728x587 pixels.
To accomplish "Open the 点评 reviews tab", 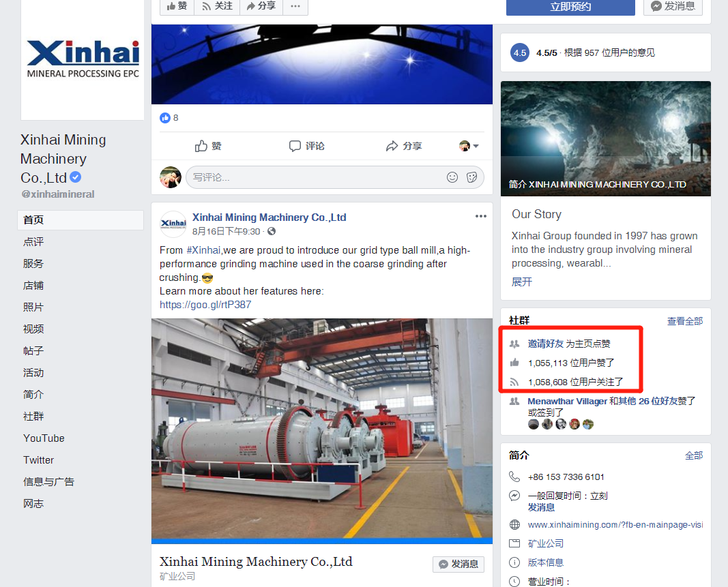I will pyautogui.click(x=33, y=242).
